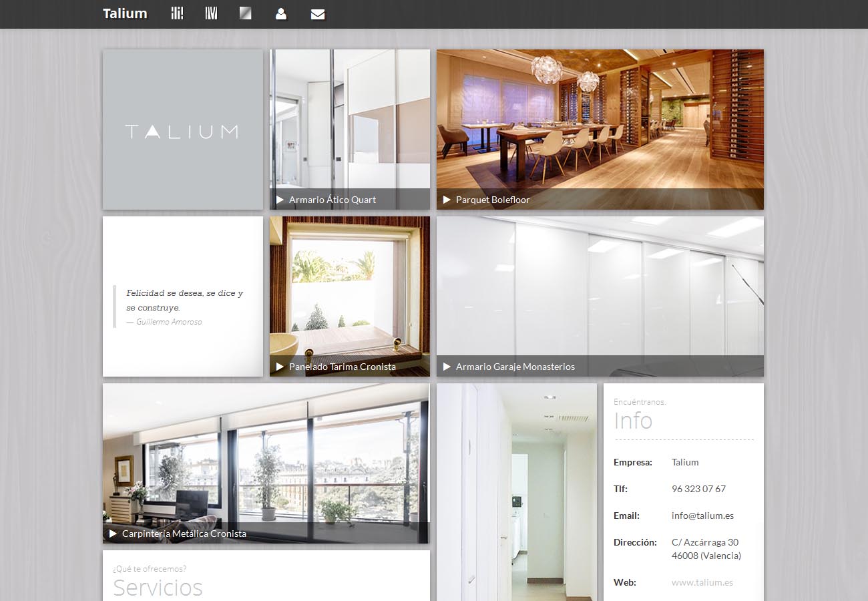Open the Panelado Tarima Cronista photo

coord(349,287)
